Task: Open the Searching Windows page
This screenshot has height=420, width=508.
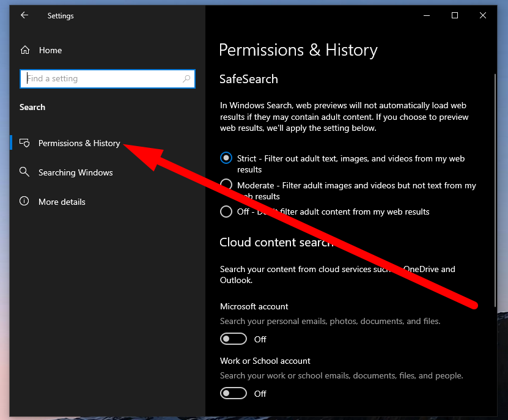Action: pyautogui.click(x=75, y=172)
